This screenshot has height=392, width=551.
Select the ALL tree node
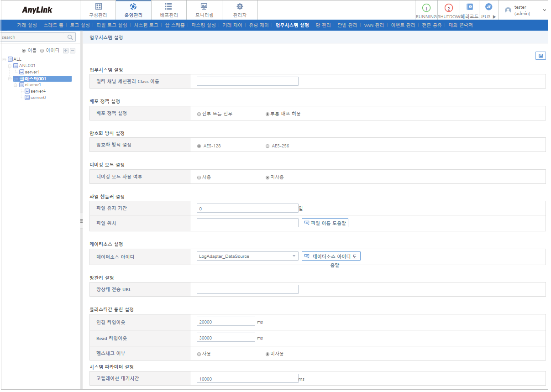click(17, 59)
